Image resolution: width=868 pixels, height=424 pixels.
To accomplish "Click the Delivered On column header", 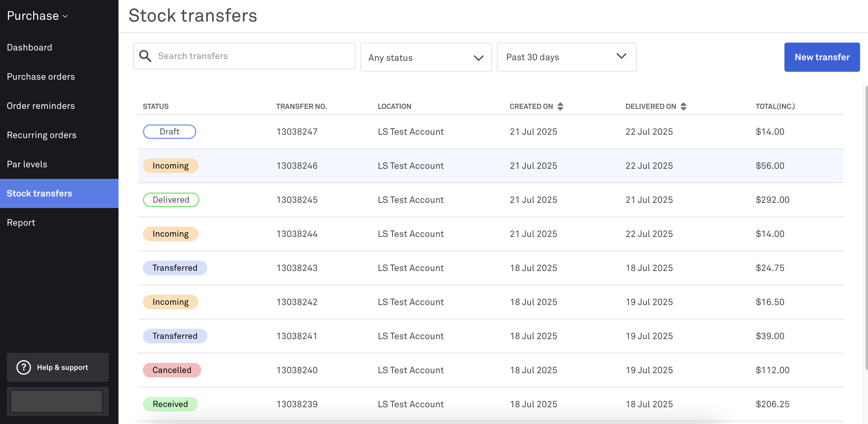I will click(x=651, y=106).
